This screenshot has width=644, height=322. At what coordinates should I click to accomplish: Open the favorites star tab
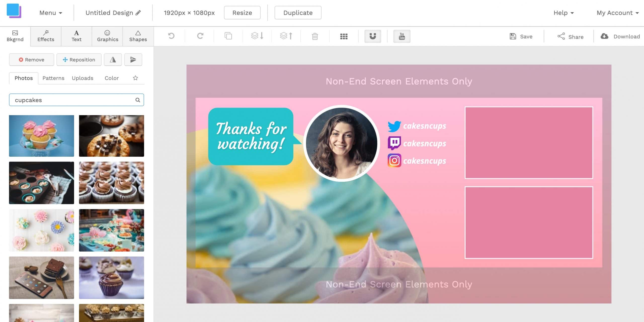pyautogui.click(x=135, y=78)
